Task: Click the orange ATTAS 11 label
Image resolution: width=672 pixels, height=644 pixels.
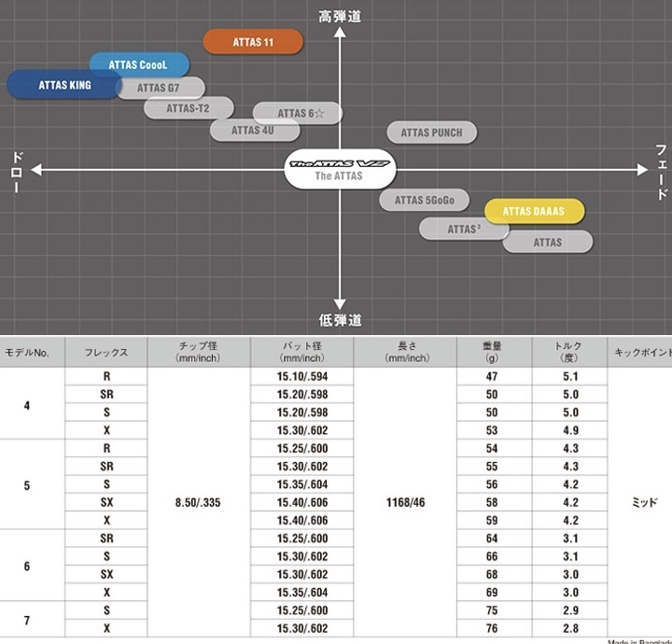Action: coord(253,42)
